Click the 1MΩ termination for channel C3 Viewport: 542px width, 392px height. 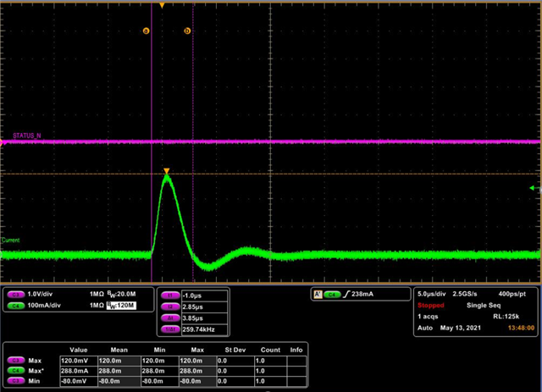coord(97,294)
